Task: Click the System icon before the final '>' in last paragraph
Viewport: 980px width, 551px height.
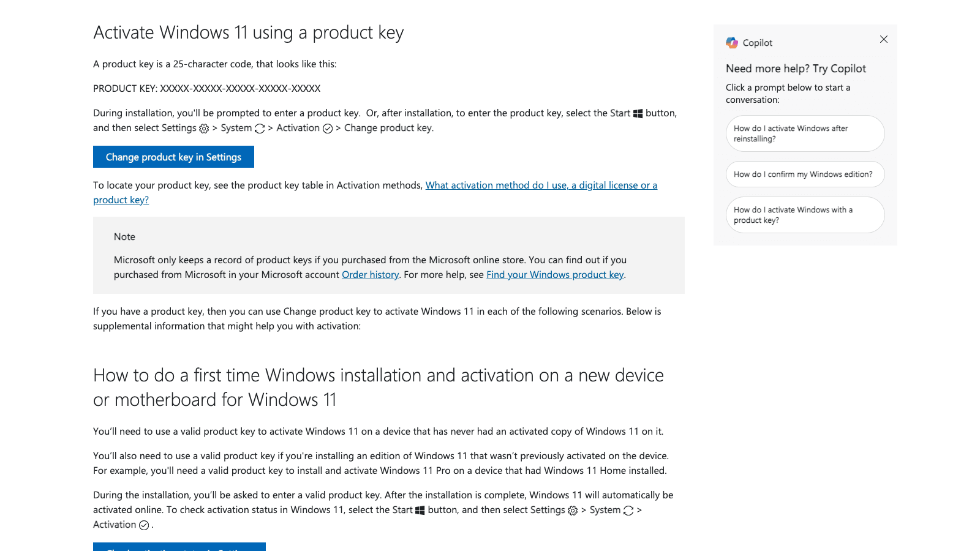Action: click(x=628, y=511)
